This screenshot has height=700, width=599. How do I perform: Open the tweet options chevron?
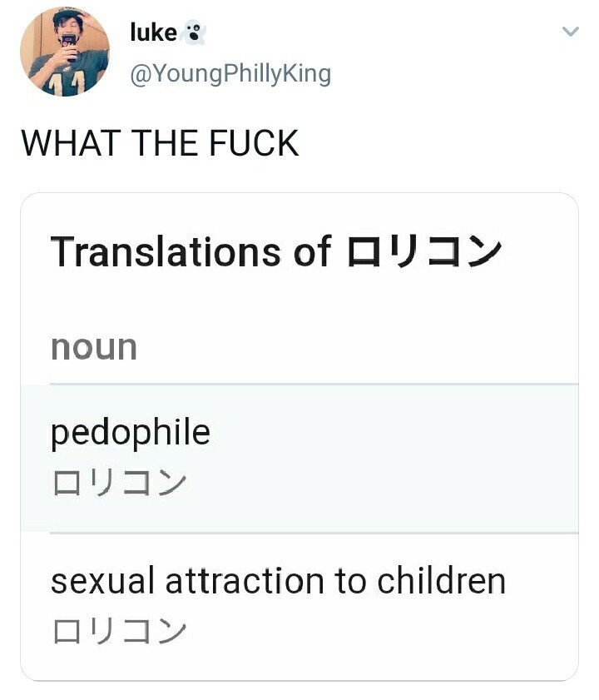(x=570, y=32)
